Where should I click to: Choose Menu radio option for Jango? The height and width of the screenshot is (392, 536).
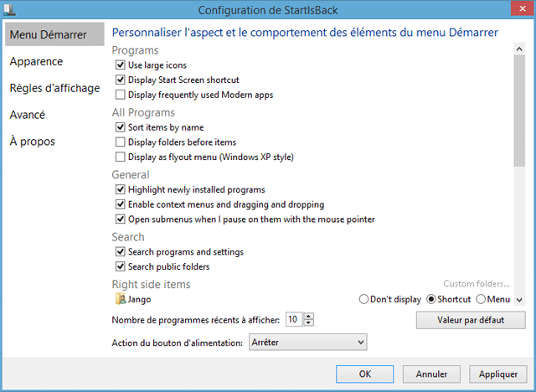point(481,299)
